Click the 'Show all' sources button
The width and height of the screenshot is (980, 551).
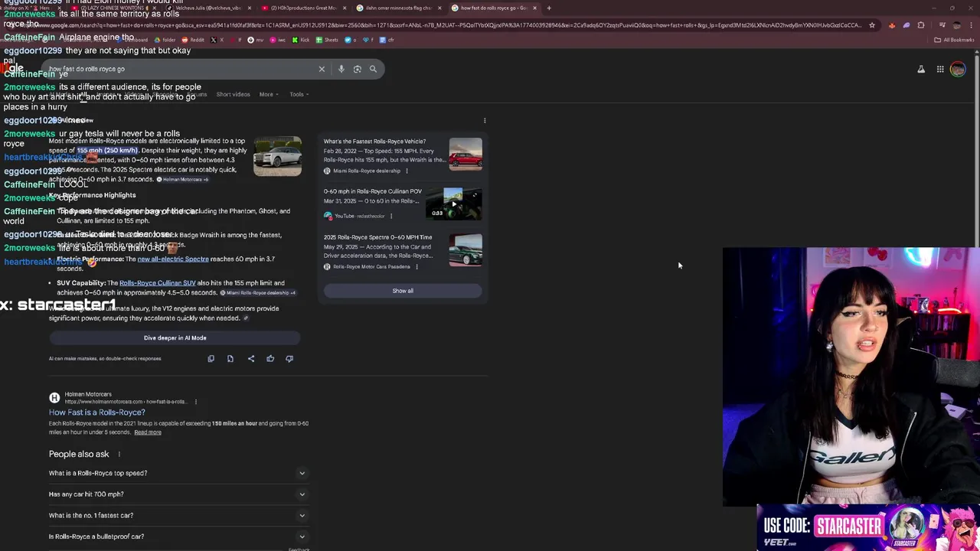pos(403,291)
